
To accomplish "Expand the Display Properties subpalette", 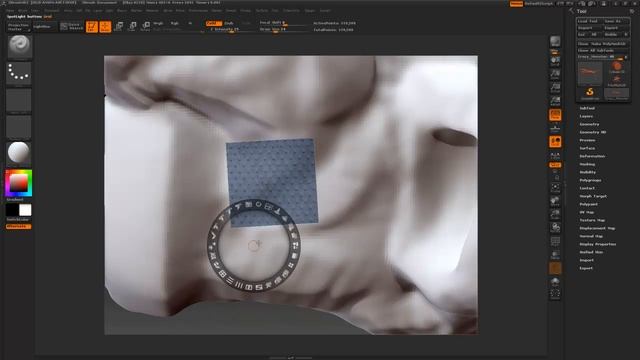I will [x=598, y=244].
